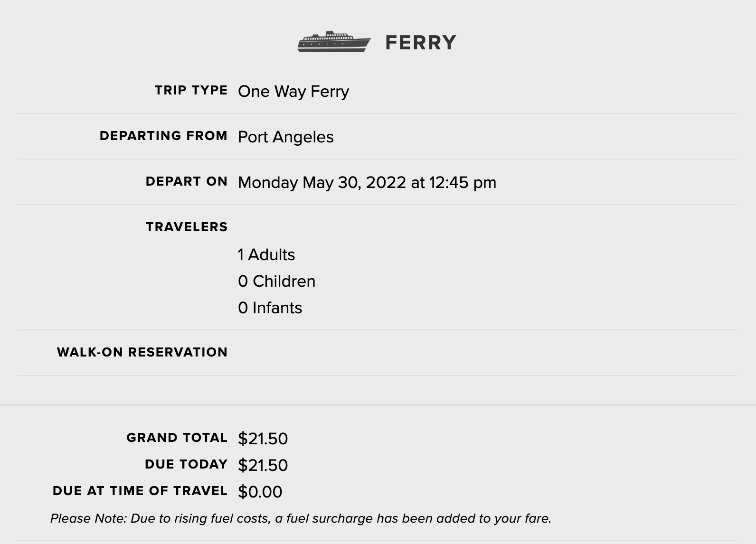This screenshot has width=756, height=544.
Task: Click the fuel surcharge note text
Action: pyautogui.click(x=301, y=518)
